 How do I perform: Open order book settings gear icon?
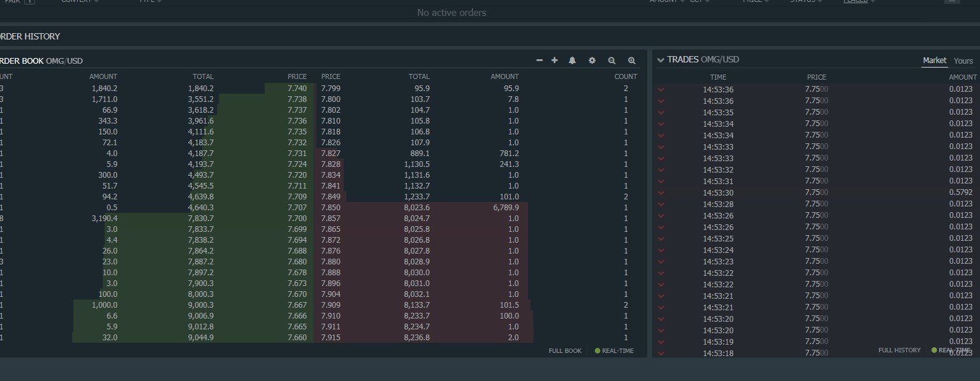click(592, 61)
